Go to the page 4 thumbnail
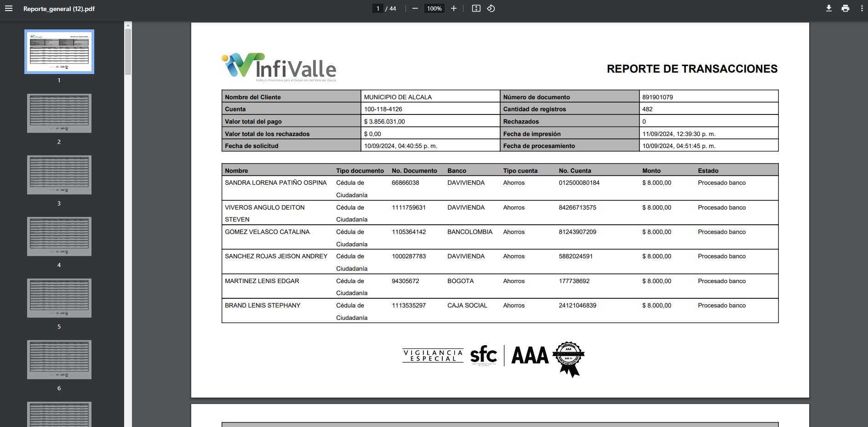Viewport: 868px width, 427px height. [59, 236]
